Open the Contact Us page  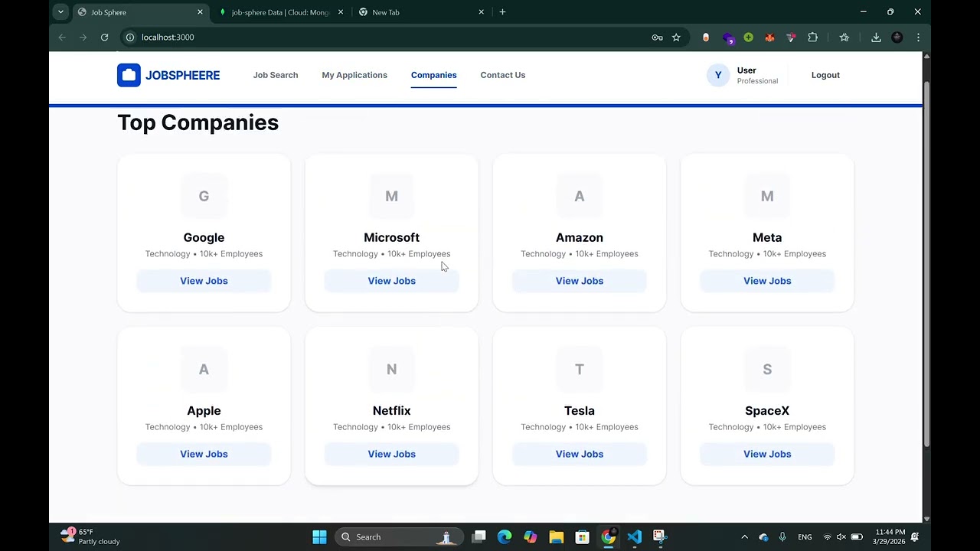[502, 75]
